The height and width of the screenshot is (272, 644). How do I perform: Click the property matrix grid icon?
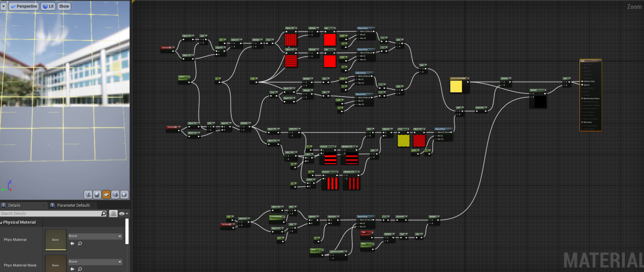[113, 213]
